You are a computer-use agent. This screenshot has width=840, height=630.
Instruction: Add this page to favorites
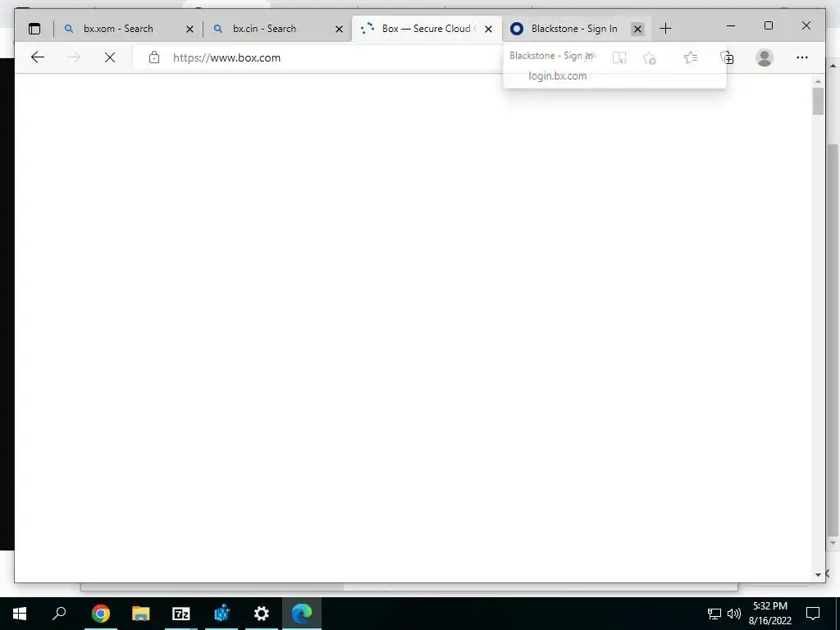[650, 57]
